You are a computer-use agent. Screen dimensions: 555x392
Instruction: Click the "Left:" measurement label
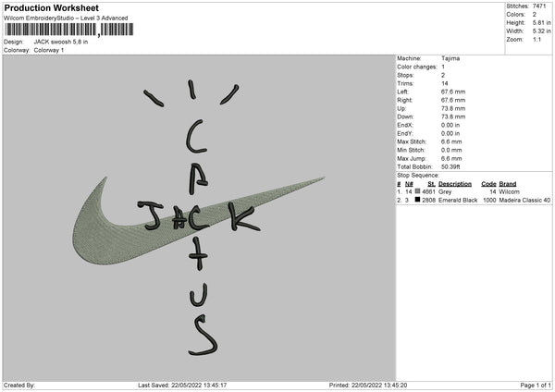402,92
